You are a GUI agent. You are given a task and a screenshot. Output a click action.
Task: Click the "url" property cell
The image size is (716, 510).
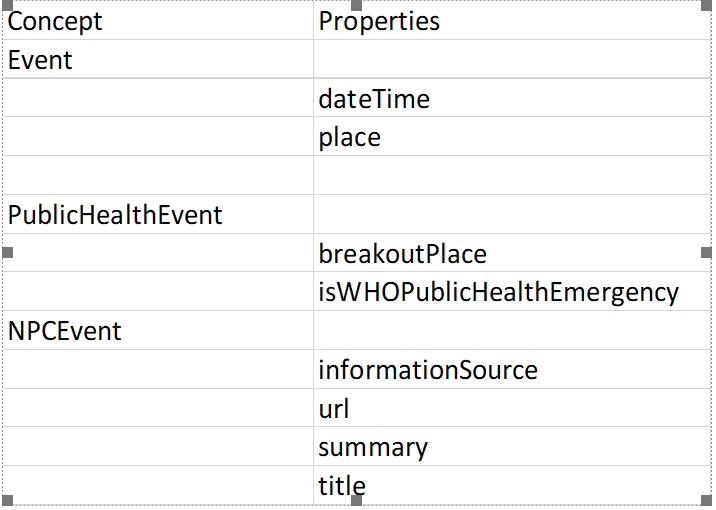tap(334, 409)
